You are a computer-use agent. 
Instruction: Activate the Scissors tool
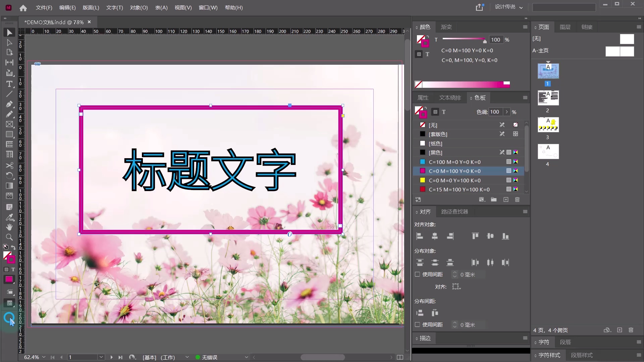point(10,166)
